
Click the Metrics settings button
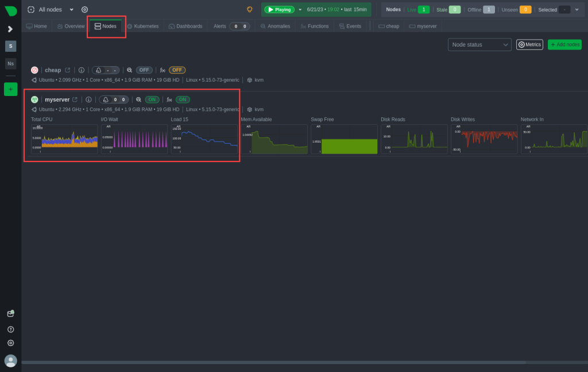529,45
